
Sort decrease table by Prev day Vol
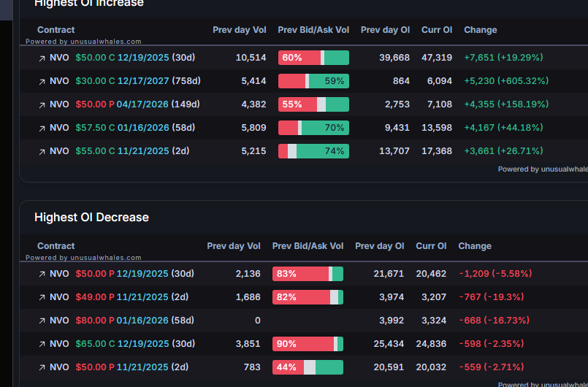[234, 246]
